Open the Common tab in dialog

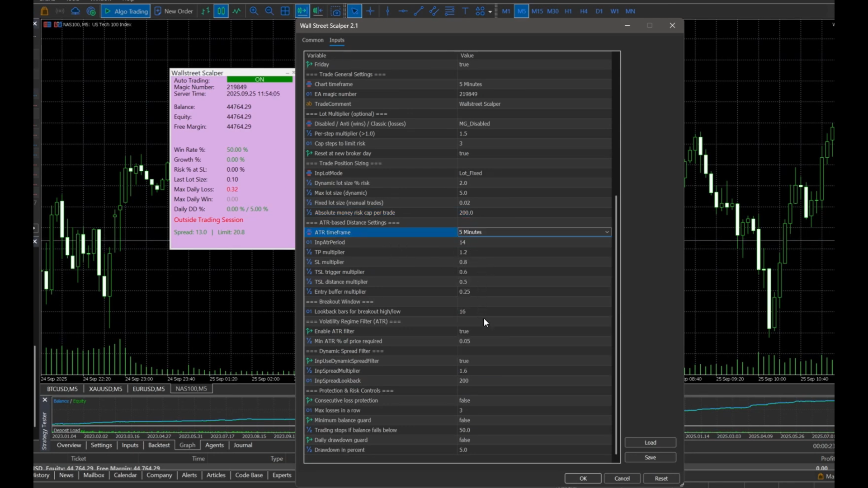click(x=313, y=40)
